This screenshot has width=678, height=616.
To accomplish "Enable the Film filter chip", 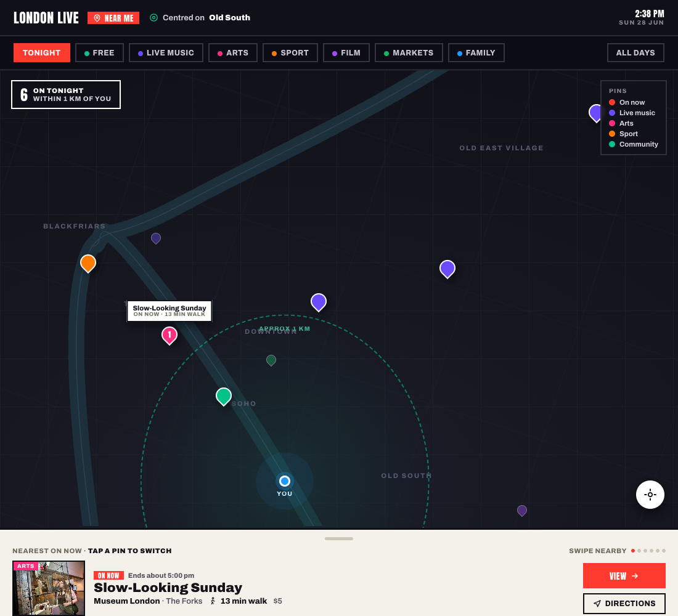I will pyautogui.click(x=346, y=53).
